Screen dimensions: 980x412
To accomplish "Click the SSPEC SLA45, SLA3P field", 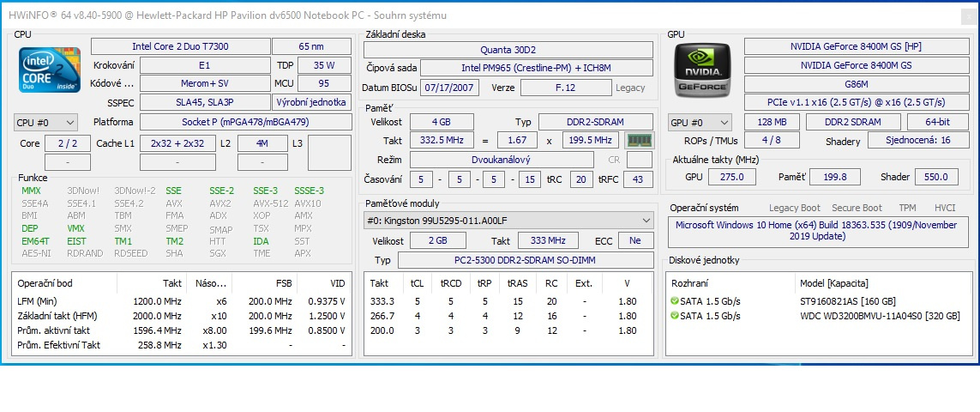I will (x=205, y=103).
